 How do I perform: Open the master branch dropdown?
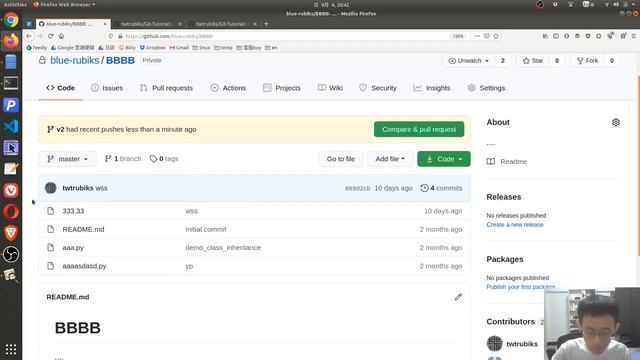point(67,159)
